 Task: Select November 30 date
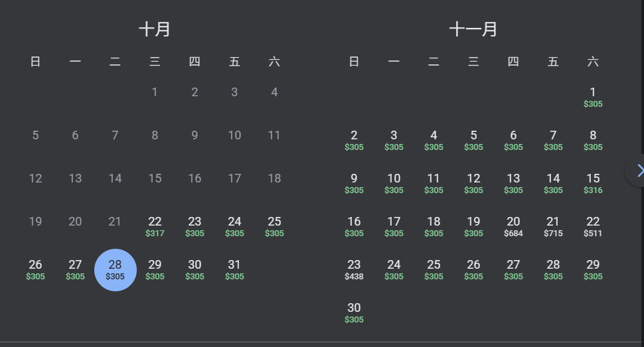pyautogui.click(x=354, y=313)
